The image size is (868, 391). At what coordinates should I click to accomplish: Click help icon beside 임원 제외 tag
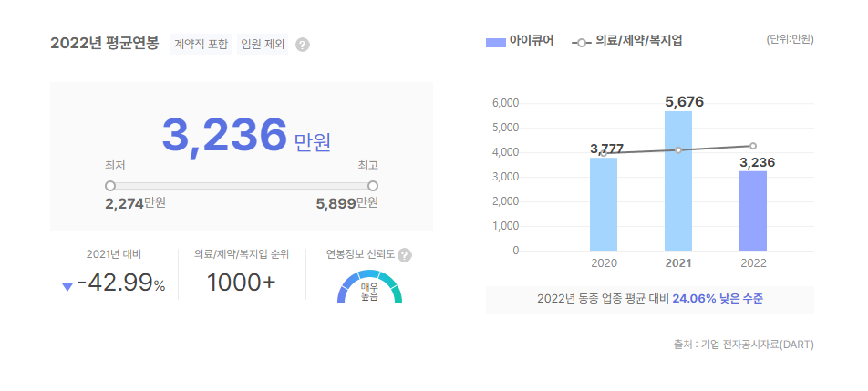pos(303,45)
